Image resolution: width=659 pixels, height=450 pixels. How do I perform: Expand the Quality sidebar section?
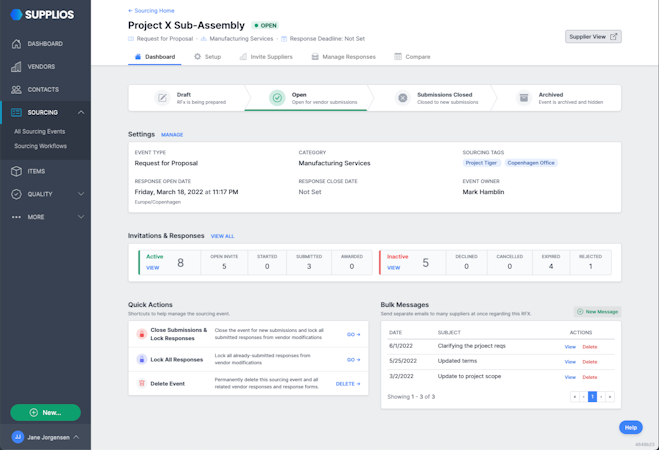[x=81, y=194]
